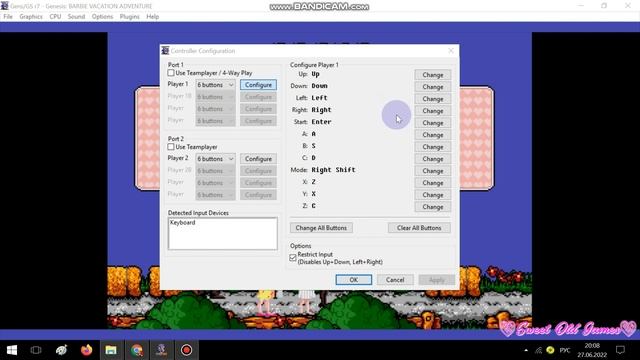Open the Plugins menu
640x360 pixels.
pos(129,17)
